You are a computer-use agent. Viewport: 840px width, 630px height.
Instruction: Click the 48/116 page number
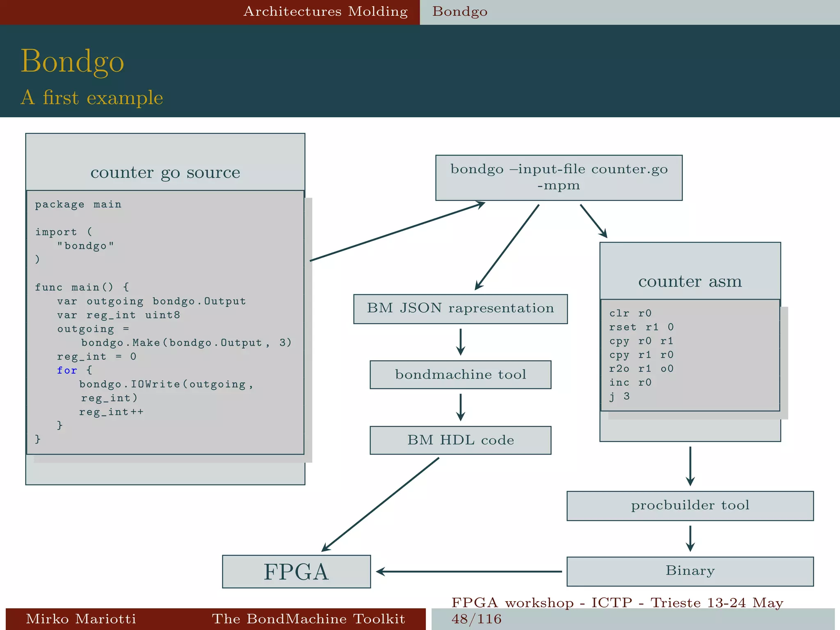click(476, 619)
